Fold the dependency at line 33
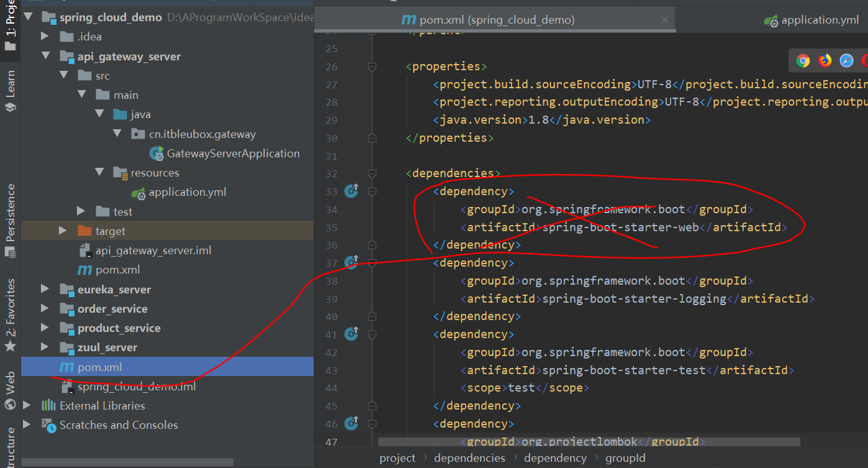This screenshot has width=868, height=468. coord(372,191)
